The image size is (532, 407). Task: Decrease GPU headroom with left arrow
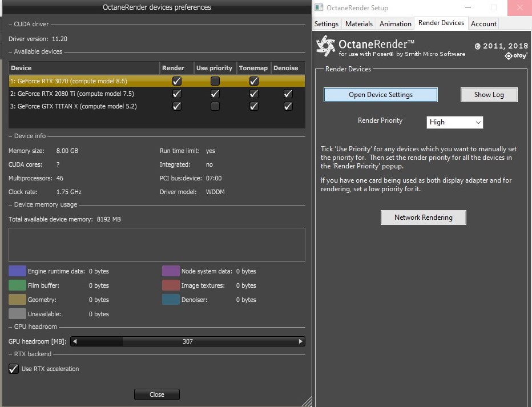[x=75, y=341]
